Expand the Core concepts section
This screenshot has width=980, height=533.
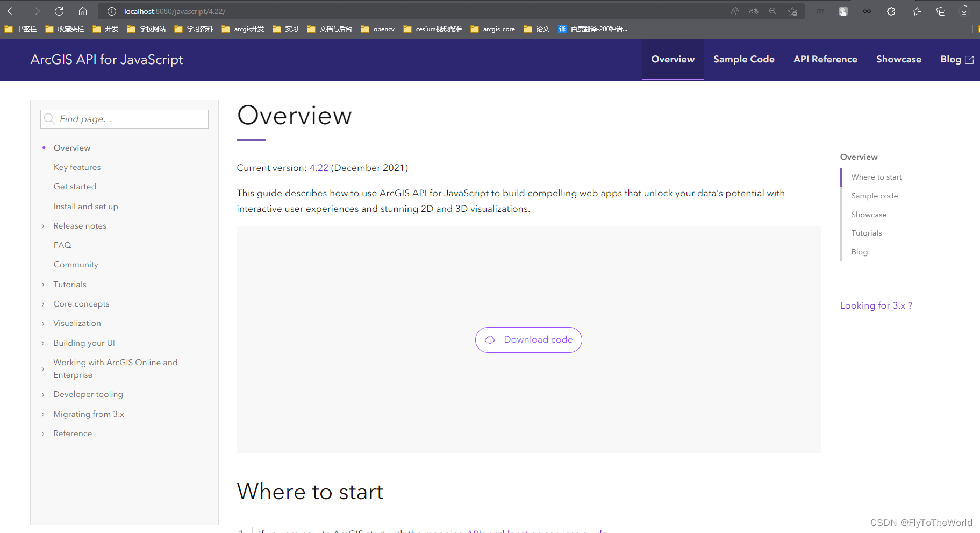tap(43, 304)
